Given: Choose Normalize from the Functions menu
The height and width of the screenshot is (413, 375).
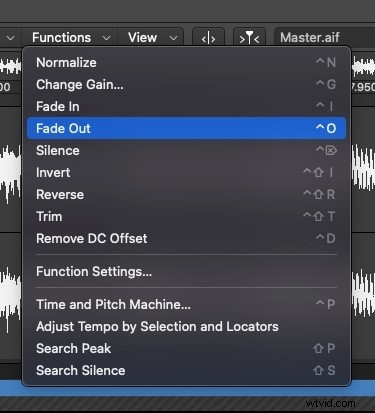Looking at the screenshot, I should tap(186, 63).
